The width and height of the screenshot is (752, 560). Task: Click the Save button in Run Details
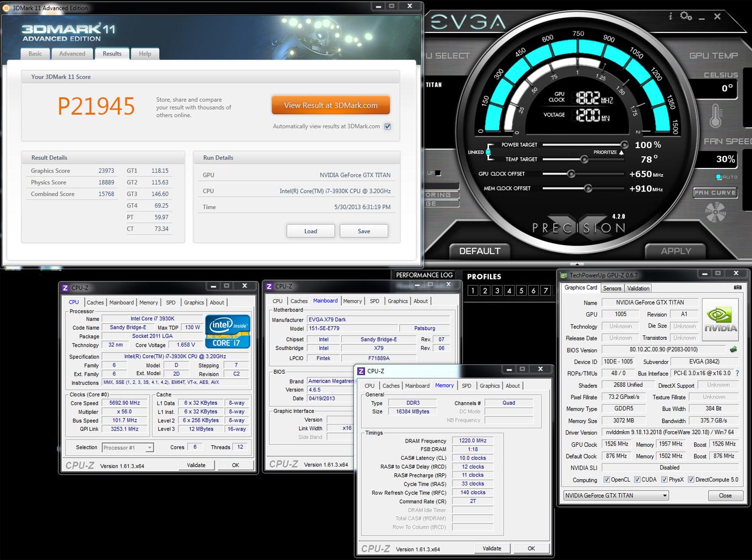[364, 231]
